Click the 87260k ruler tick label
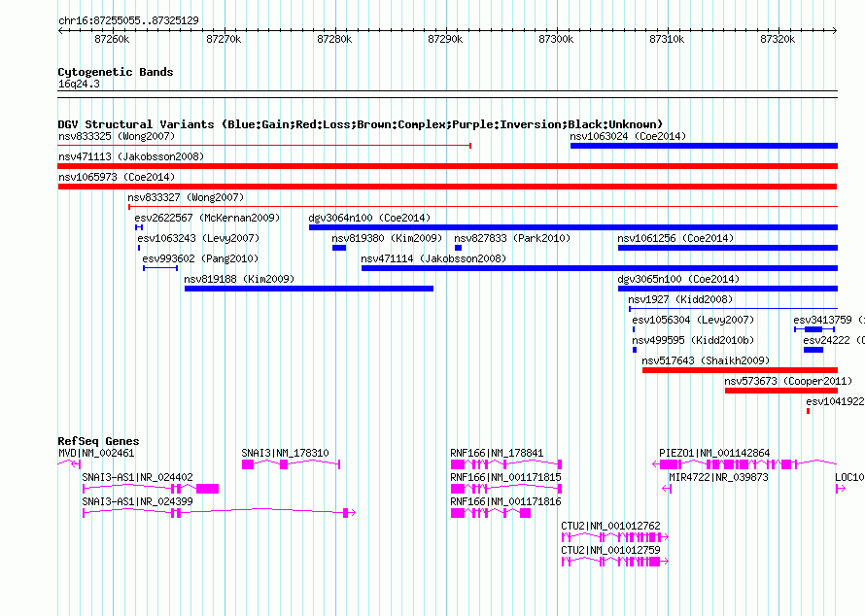The height and width of the screenshot is (616, 865). click(112, 39)
